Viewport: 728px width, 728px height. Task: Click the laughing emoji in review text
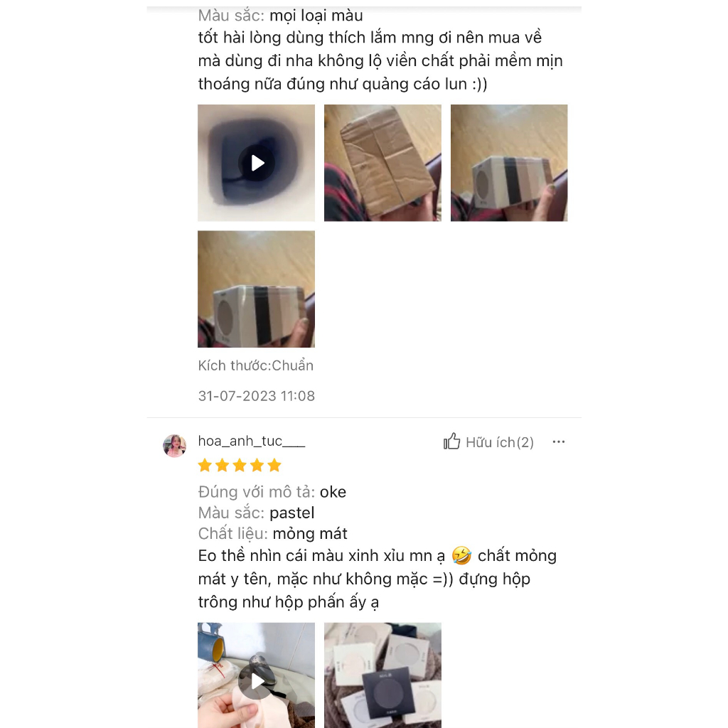click(461, 555)
